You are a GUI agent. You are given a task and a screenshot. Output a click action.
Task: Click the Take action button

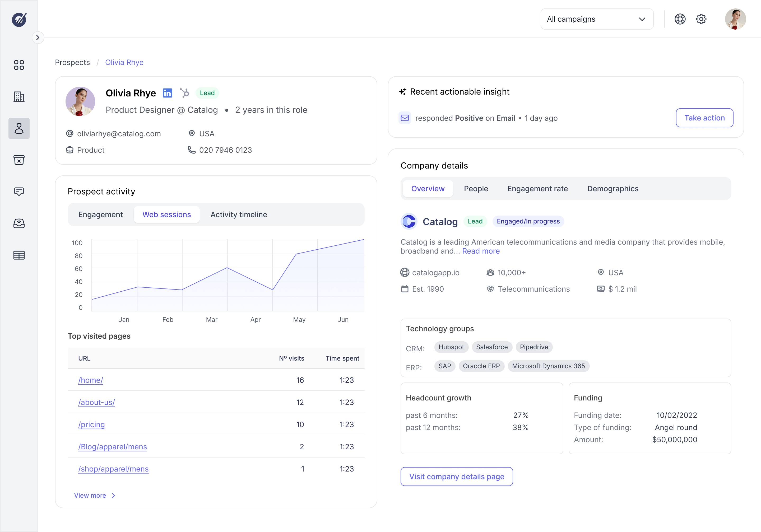coord(704,118)
